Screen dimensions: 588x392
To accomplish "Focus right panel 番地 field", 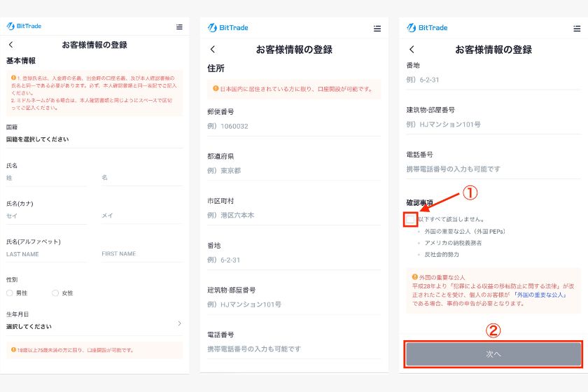I will (x=493, y=80).
